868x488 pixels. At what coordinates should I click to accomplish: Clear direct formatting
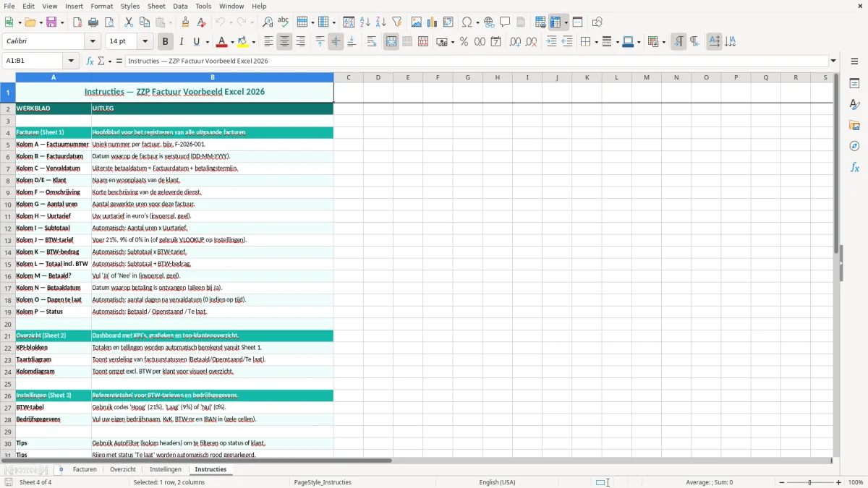point(202,22)
